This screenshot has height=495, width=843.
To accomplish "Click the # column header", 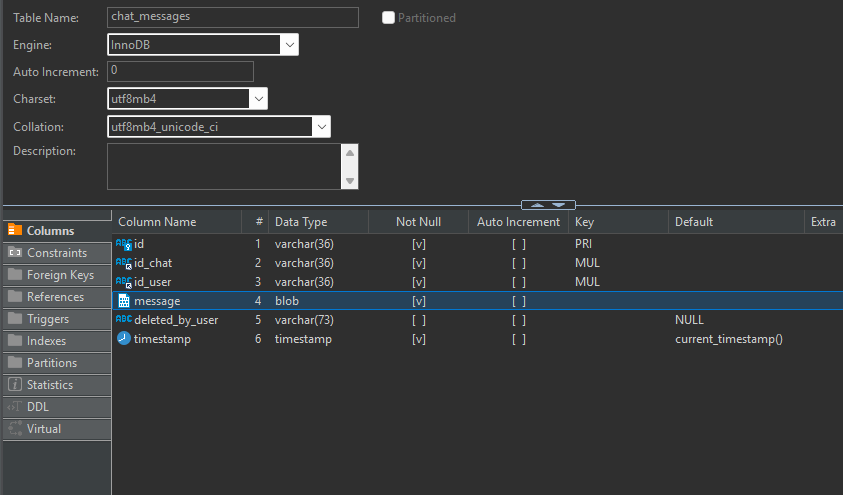I will [255, 222].
